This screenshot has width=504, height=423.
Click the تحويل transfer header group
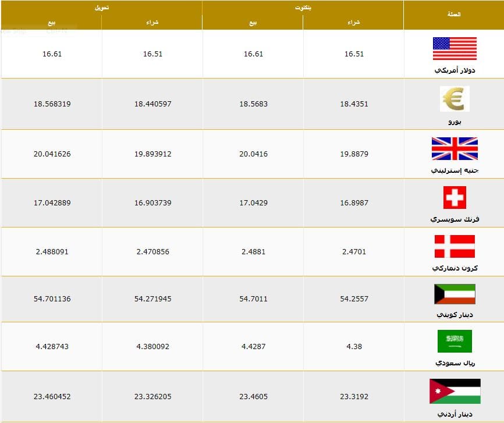(102, 8)
